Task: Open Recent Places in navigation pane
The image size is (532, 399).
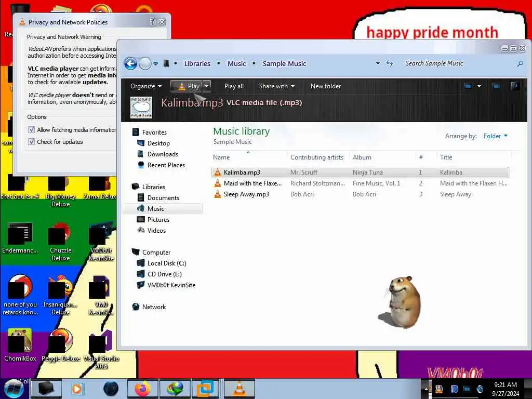Action: pyautogui.click(x=166, y=165)
